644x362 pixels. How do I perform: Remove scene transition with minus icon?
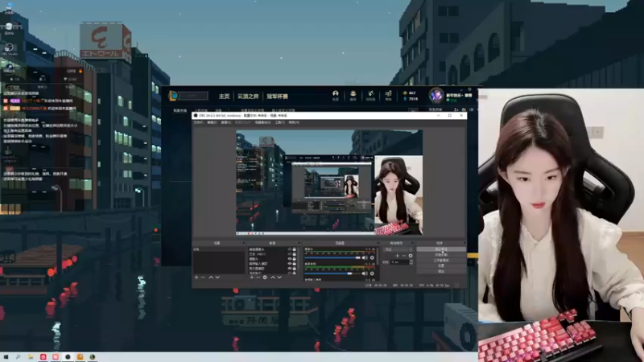[x=404, y=256]
